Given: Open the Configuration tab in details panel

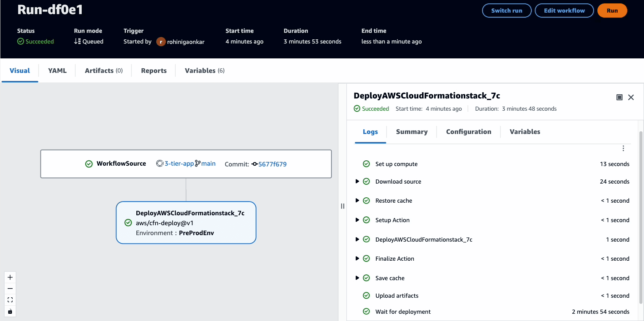Looking at the screenshot, I should click(x=469, y=132).
